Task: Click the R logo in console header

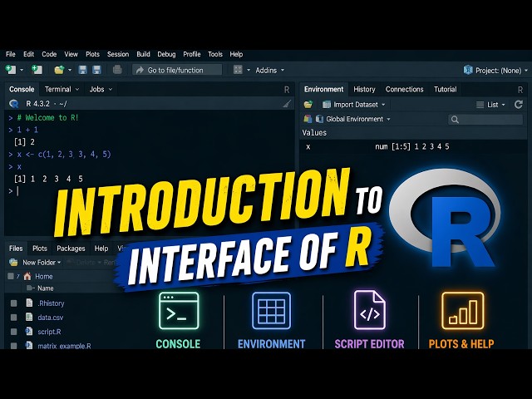Action: click(x=14, y=104)
